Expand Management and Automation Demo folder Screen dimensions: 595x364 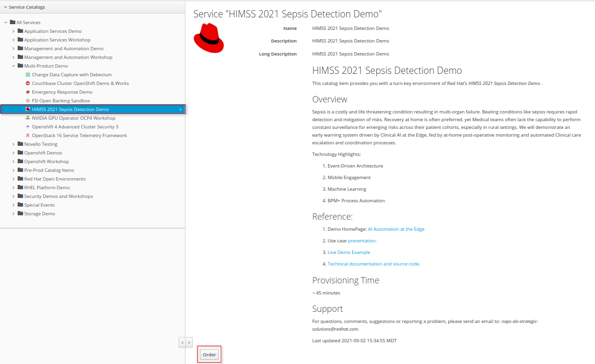pyautogui.click(x=14, y=49)
